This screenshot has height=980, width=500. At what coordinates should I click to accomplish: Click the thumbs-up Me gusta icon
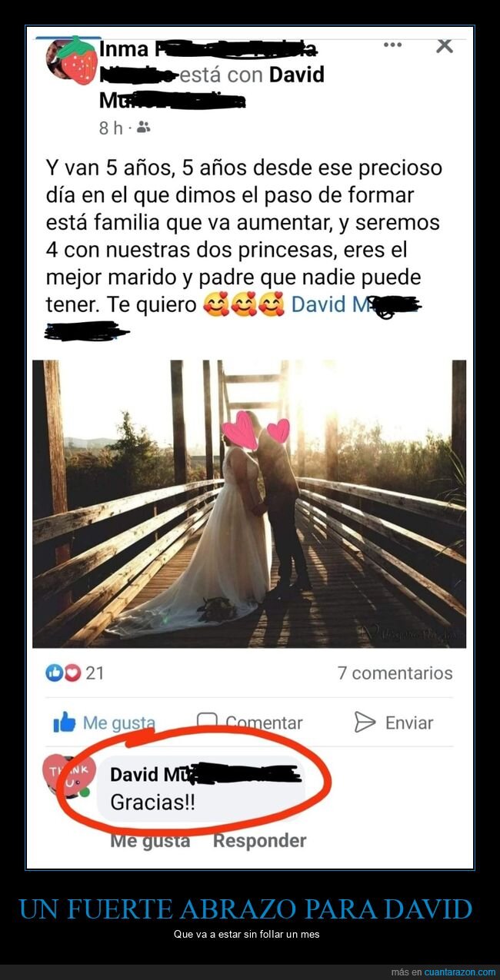(65, 723)
